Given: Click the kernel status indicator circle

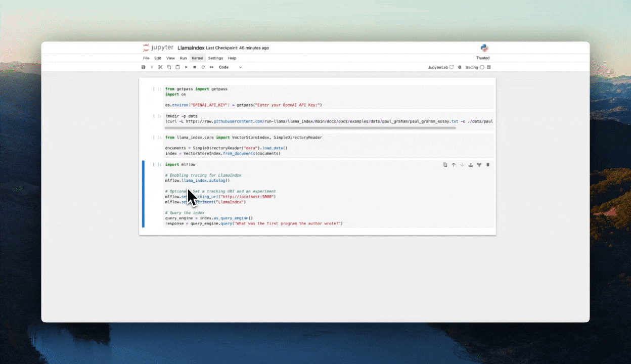Looking at the screenshot, I should [x=483, y=67].
